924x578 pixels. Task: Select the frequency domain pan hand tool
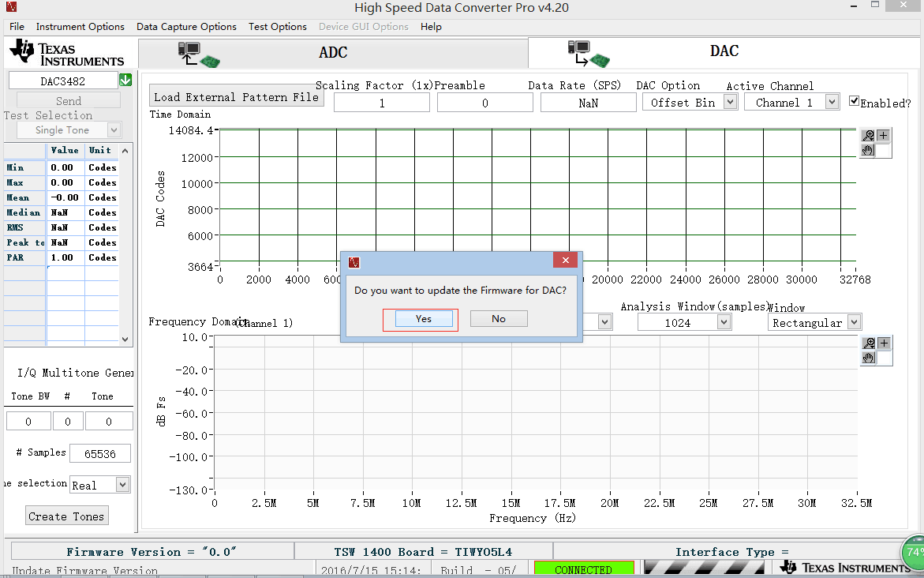click(869, 358)
